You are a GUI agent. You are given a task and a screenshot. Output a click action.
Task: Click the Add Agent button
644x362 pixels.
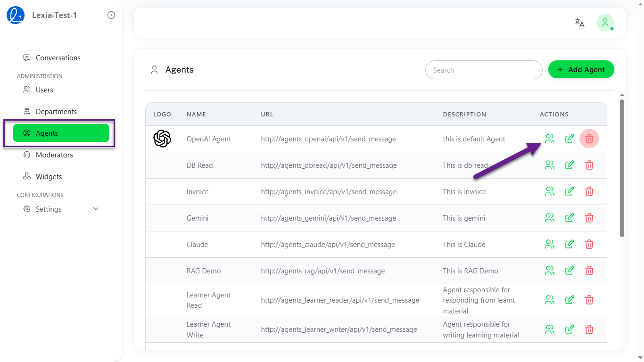(x=581, y=69)
